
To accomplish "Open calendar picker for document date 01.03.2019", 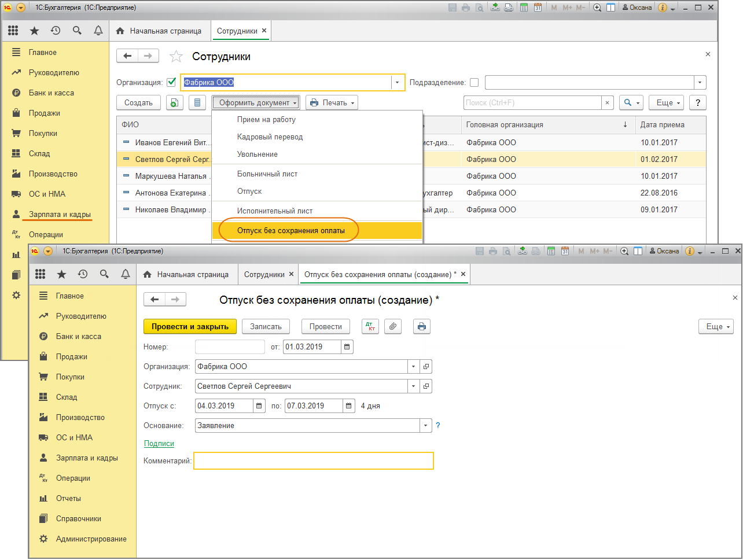I will [x=347, y=347].
